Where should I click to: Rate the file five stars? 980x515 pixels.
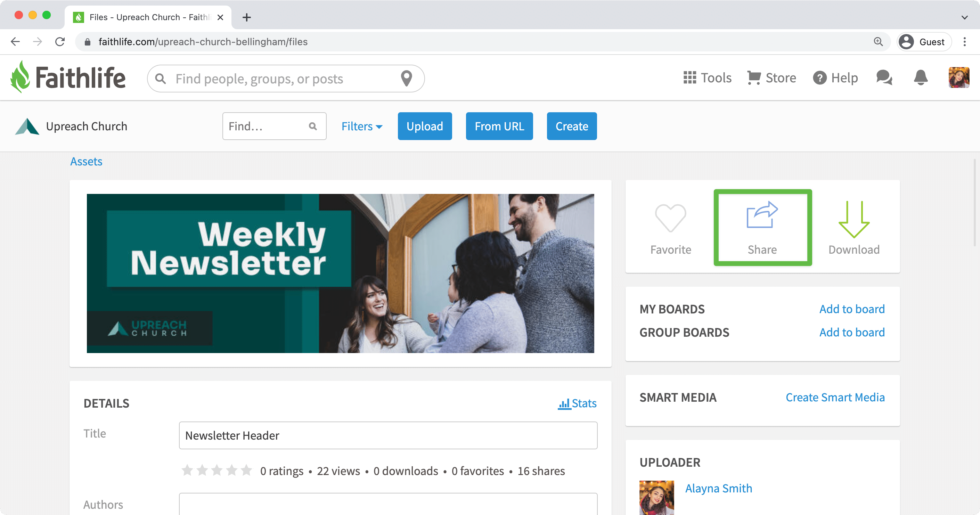[246, 470]
